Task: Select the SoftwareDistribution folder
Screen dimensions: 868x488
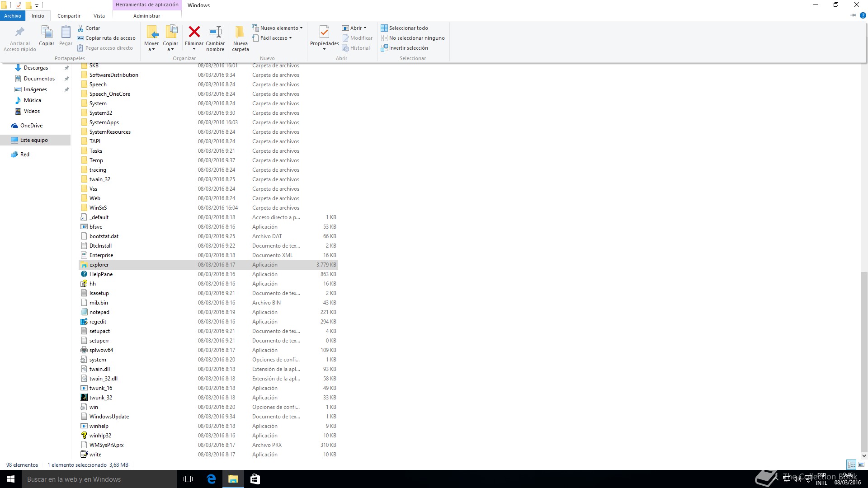Action: click(x=113, y=75)
